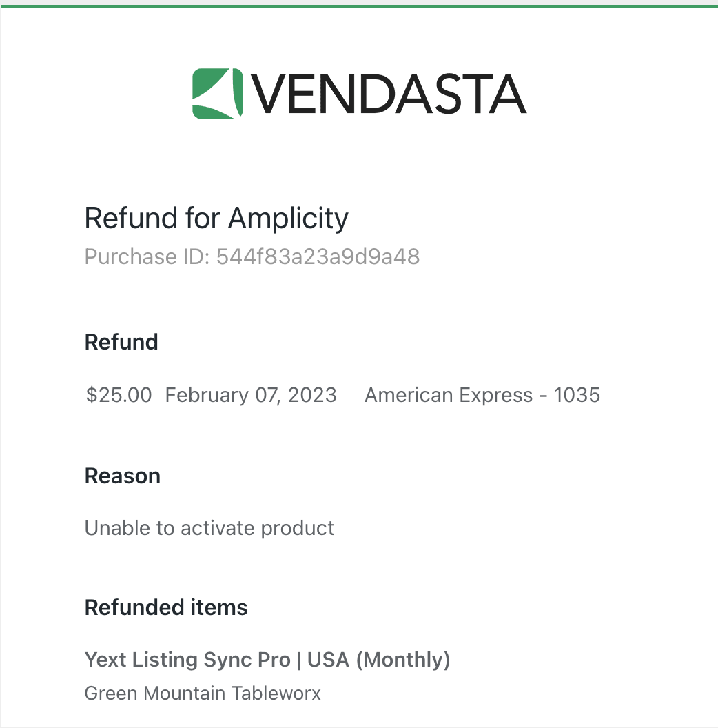Click the Refund for Amplicity heading

(x=216, y=218)
